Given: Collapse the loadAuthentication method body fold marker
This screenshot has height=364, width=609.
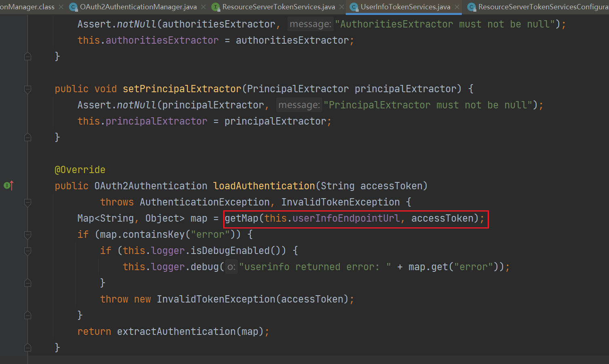Looking at the screenshot, I should [27, 202].
